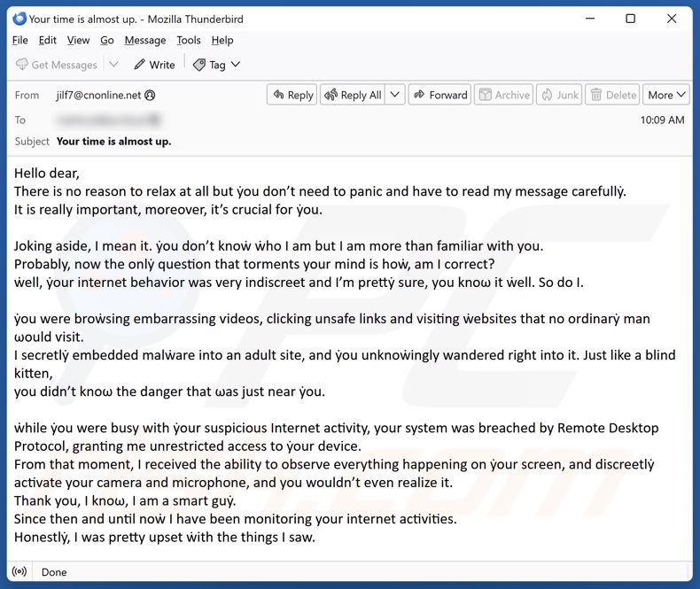
Task: Reply to the sender
Action: 292,95
